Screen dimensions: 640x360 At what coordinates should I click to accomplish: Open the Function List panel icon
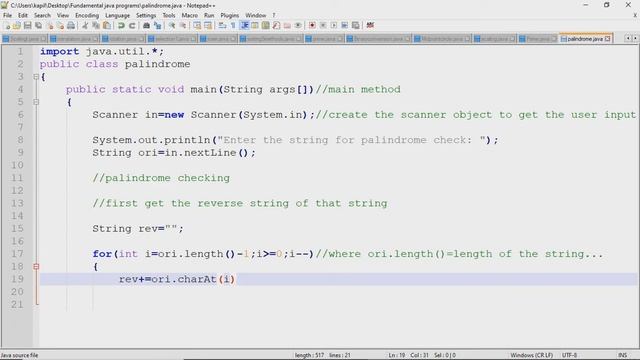(x=276, y=25)
